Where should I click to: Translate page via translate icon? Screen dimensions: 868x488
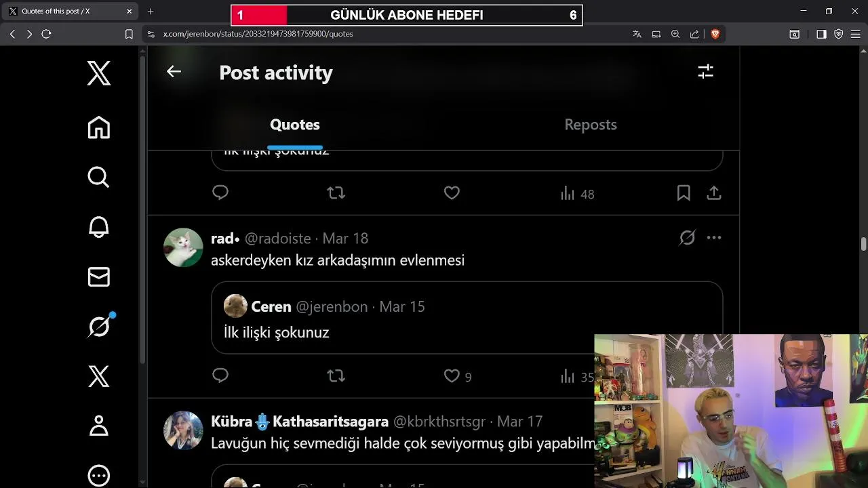[x=637, y=34]
